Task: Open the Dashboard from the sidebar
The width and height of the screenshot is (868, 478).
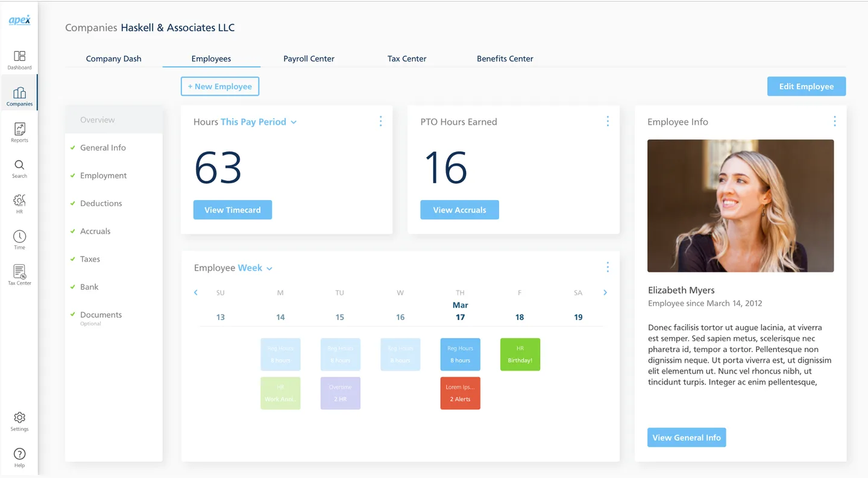Action: coord(19,58)
